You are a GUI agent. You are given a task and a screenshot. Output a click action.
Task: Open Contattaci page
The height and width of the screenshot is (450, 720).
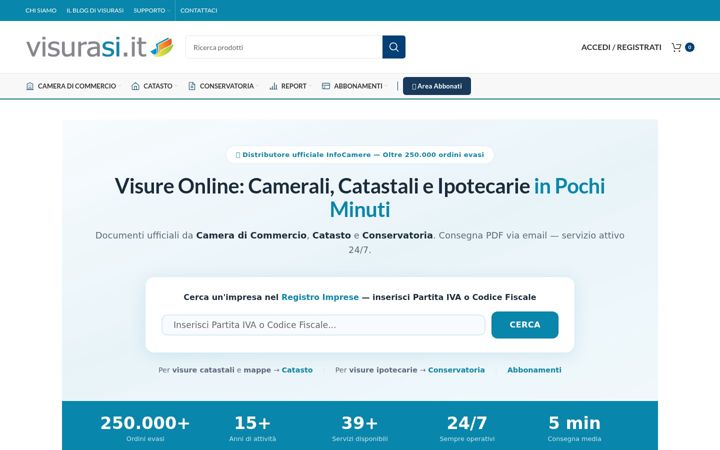click(x=199, y=10)
